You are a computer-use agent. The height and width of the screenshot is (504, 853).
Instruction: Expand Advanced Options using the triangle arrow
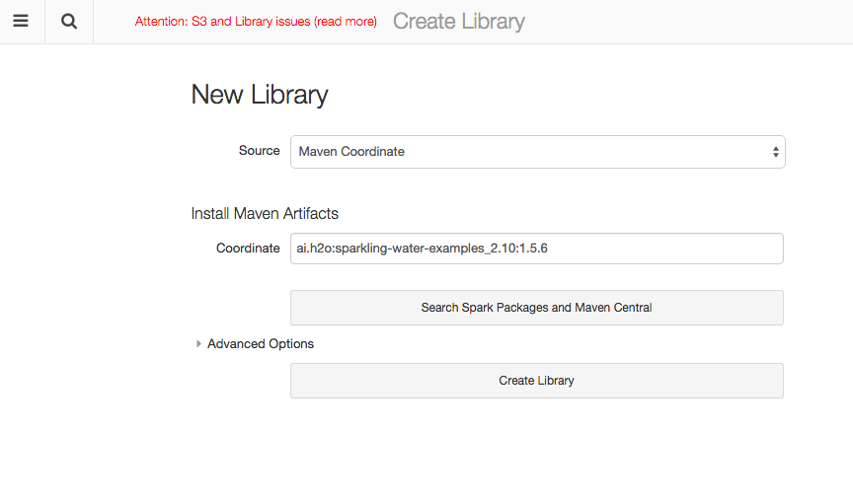pos(198,344)
